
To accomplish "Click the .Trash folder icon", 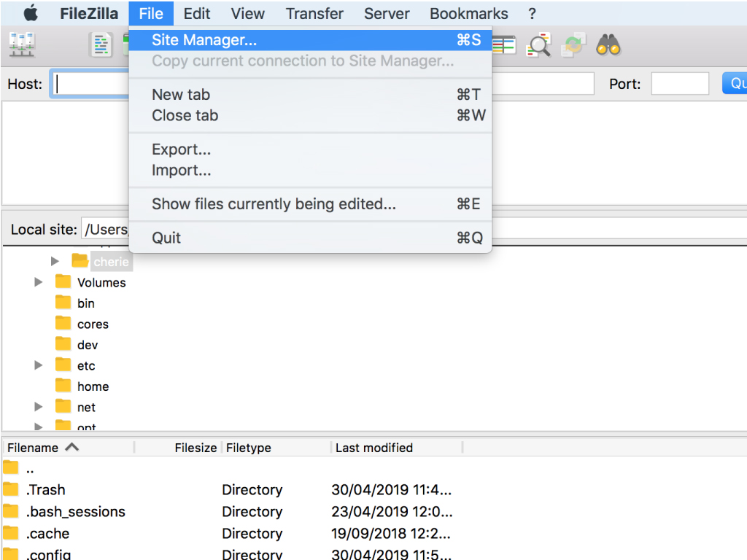I will coord(10,489).
